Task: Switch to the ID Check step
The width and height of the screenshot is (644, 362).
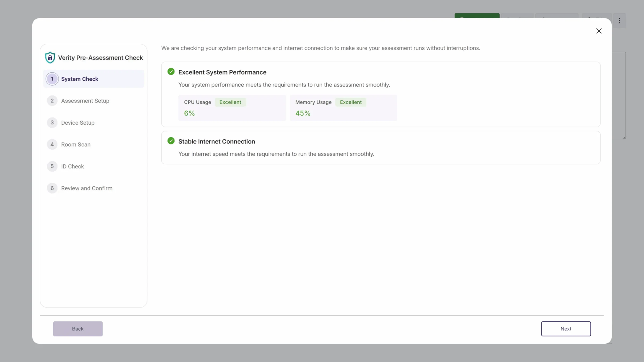Action: click(72, 166)
